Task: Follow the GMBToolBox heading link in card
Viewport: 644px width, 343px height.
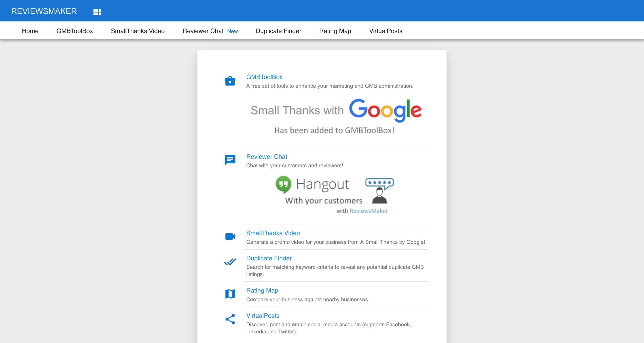Action: click(265, 77)
